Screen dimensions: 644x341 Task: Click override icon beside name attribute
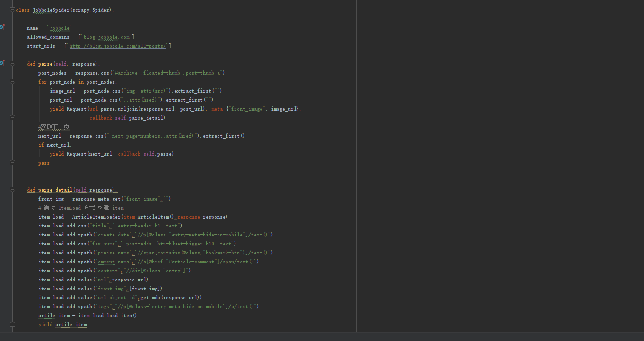(x=2, y=27)
